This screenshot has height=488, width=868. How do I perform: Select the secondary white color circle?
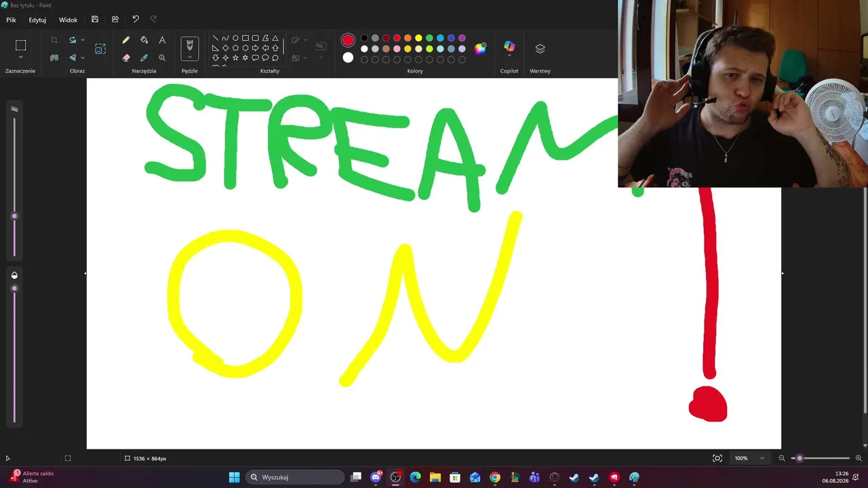point(348,58)
